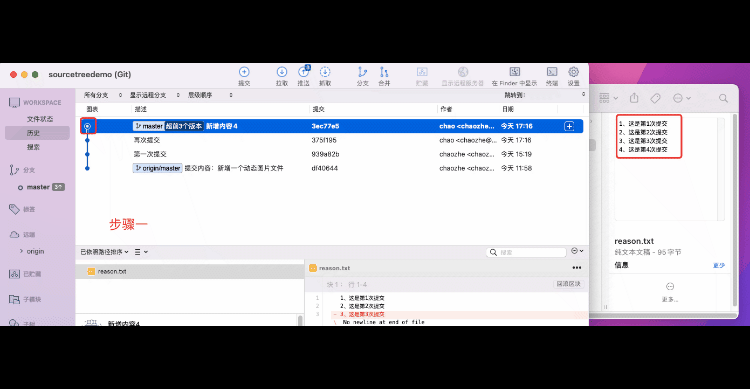Click the Commit (提交) toolbar icon
The height and width of the screenshot is (389, 750).
[244, 76]
